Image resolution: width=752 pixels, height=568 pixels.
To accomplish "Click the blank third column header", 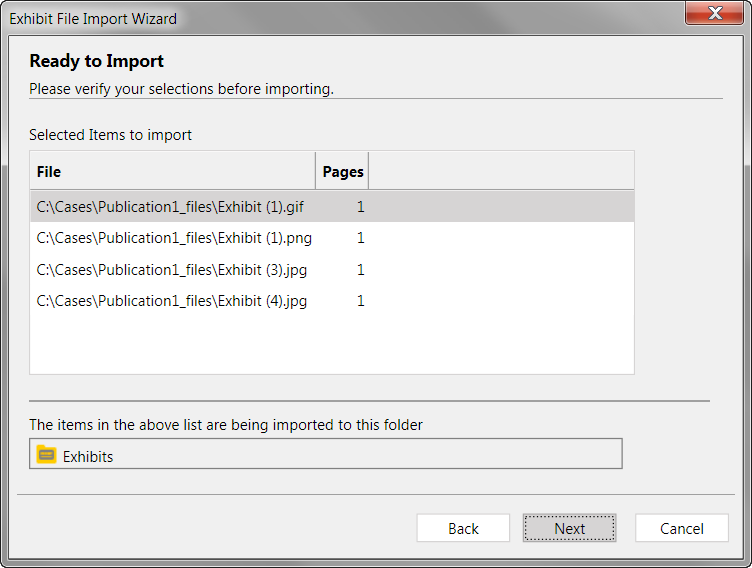I will [x=502, y=171].
